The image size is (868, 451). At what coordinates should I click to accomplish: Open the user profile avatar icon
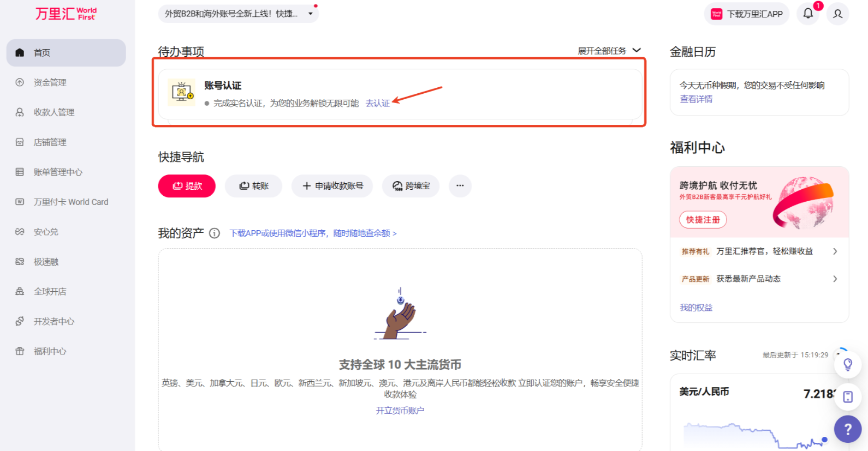(x=837, y=14)
